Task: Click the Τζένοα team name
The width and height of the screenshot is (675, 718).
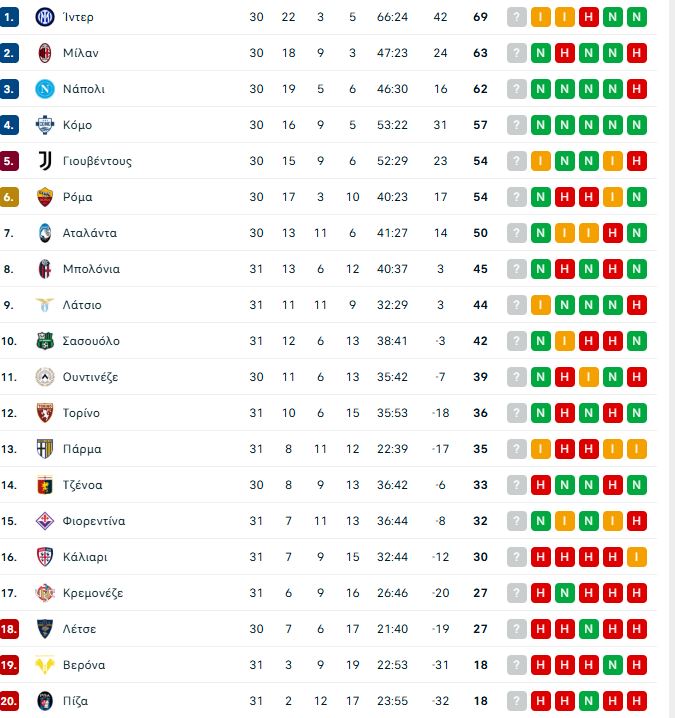Action: click(x=82, y=485)
